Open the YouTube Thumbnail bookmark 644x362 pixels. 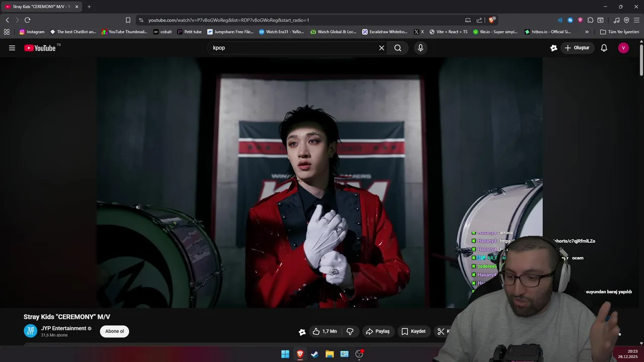[124, 32]
